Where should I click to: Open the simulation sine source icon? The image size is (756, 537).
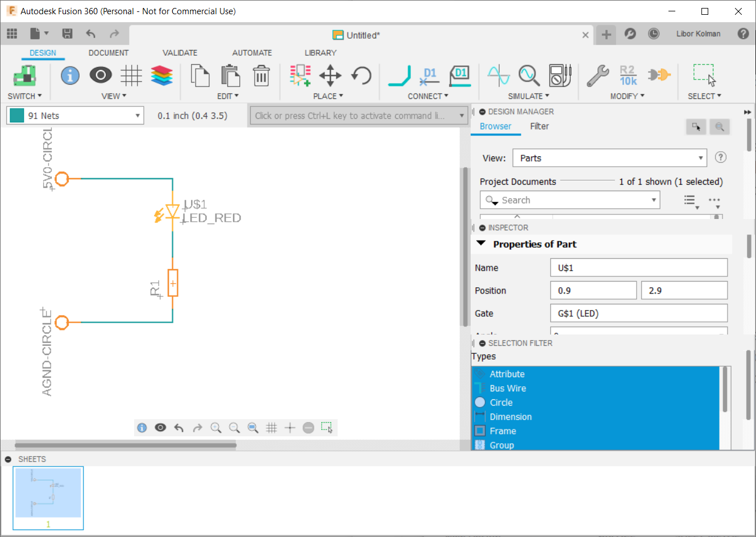(x=499, y=75)
